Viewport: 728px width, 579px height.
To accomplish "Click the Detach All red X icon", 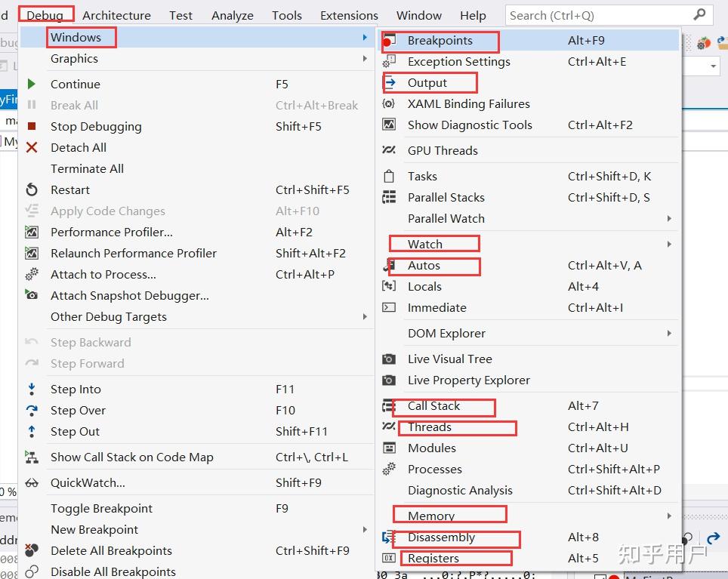I will 32,147.
